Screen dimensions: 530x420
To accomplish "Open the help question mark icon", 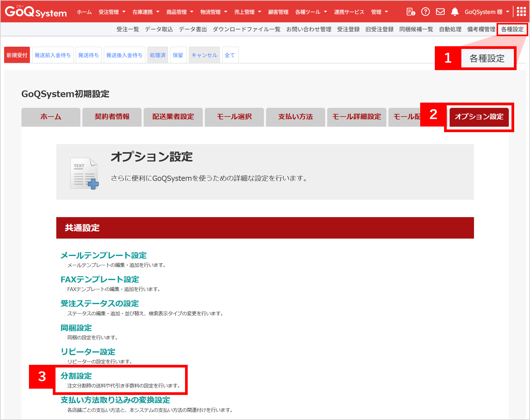I will 425,12.
